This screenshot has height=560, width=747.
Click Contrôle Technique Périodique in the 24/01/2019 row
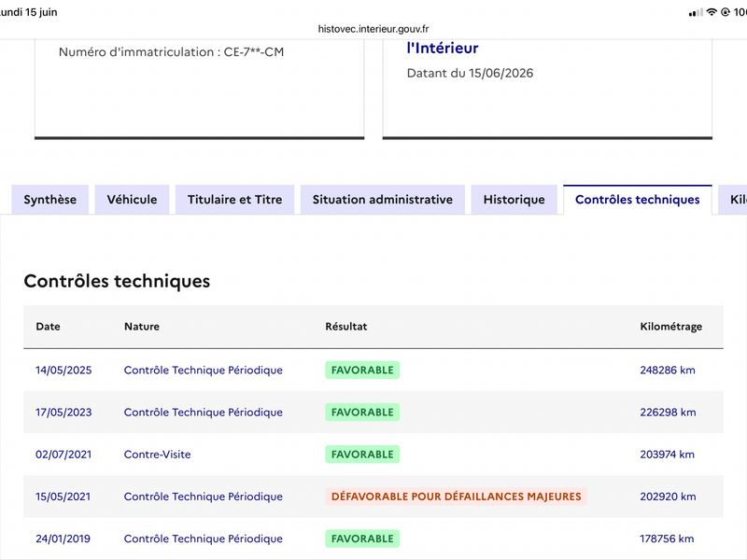coord(203,539)
